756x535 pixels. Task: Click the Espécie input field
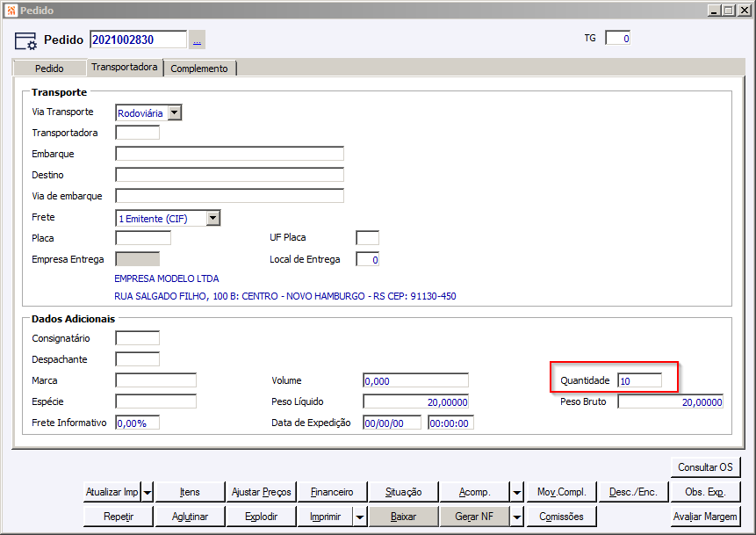(155, 401)
